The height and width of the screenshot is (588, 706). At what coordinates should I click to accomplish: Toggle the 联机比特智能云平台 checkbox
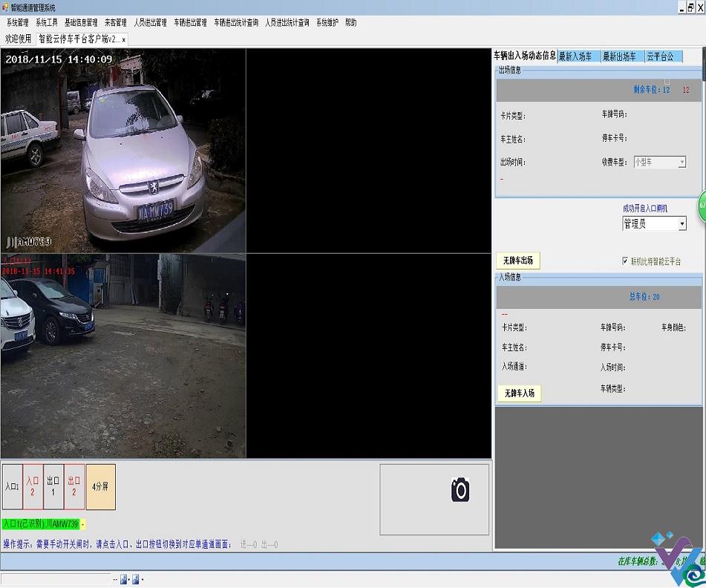click(x=625, y=261)
